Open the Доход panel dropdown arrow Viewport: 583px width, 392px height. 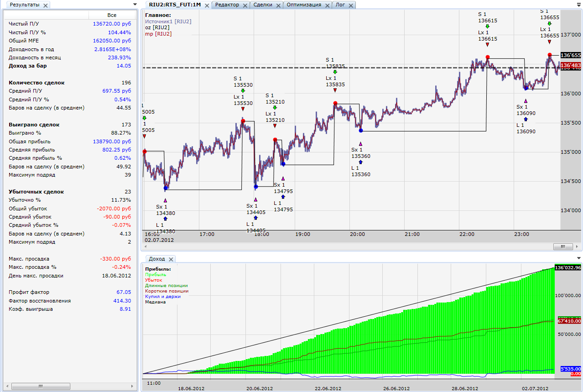pos(579,258)
